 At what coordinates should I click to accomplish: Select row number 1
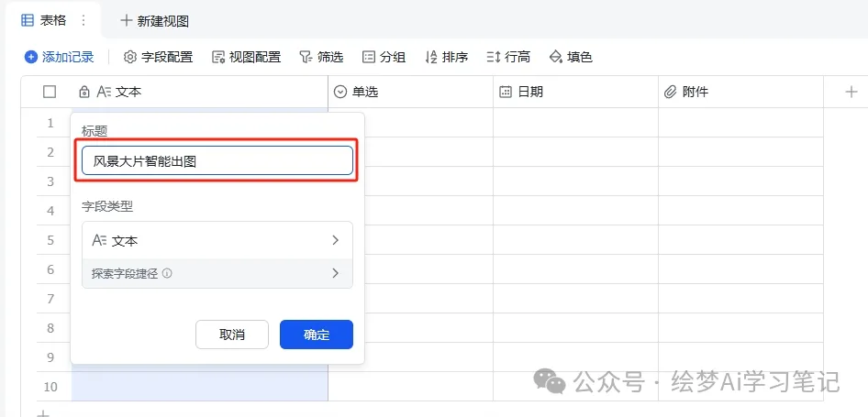click(x=50, y=123)
